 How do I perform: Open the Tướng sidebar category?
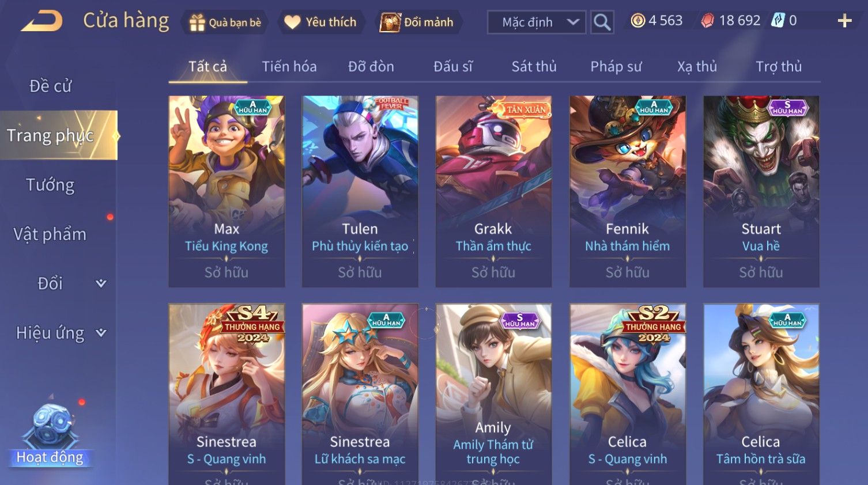pyautogui.click(x=50, y=185)
